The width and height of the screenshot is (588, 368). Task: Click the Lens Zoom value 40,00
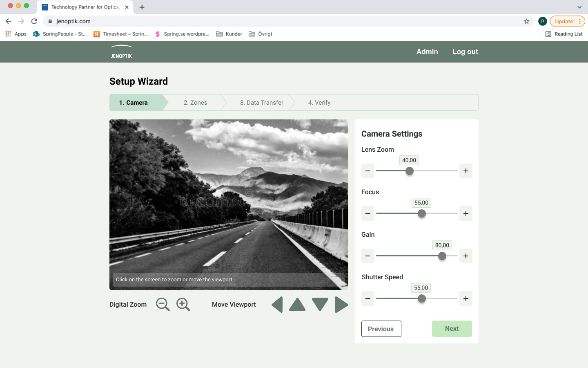point(409,160)
